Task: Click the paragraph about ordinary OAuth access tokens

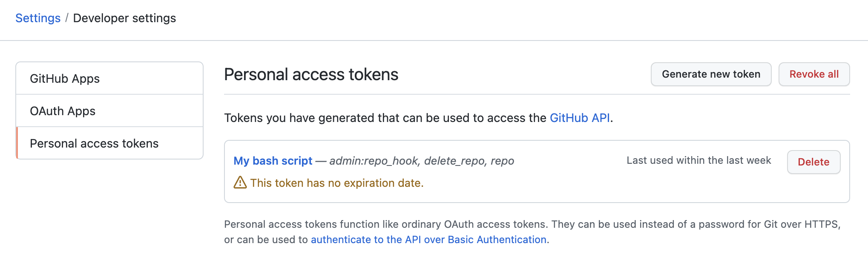Action: click(x=532, y=232)
